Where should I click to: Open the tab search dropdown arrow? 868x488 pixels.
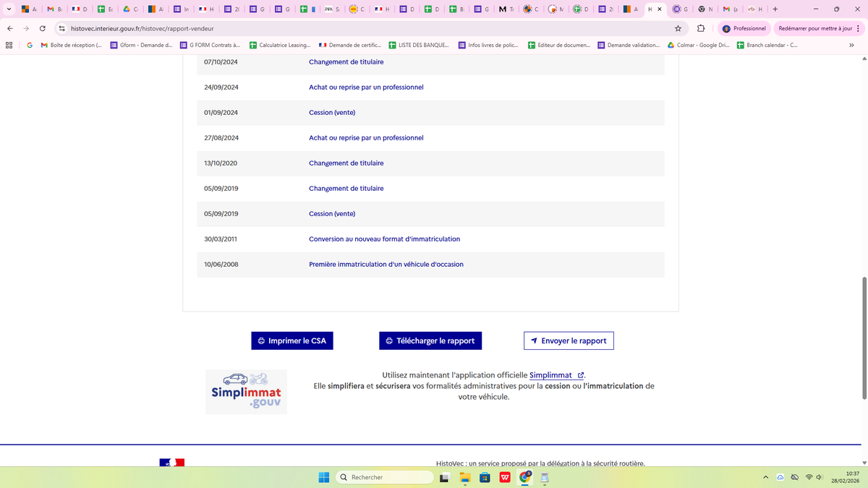point(7,9)
